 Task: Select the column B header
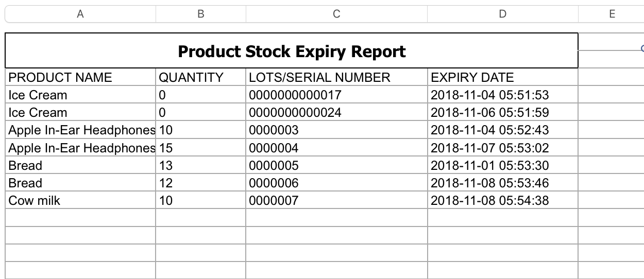click(x=201, y=14)
